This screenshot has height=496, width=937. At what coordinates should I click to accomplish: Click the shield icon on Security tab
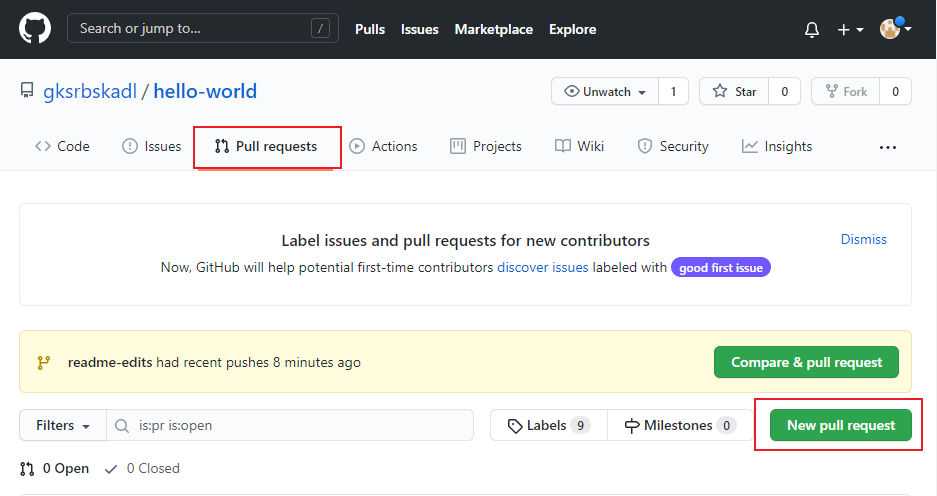click(645, 146)
